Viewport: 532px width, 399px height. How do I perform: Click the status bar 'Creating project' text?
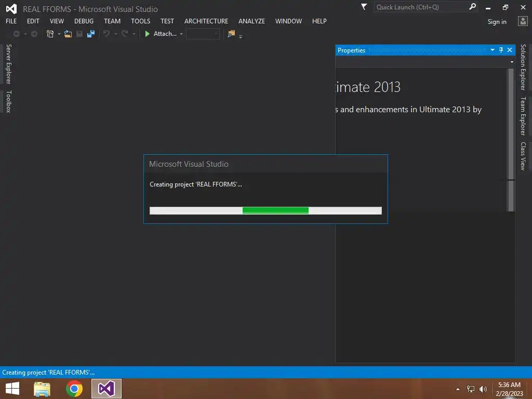click(x=48, y=373)
